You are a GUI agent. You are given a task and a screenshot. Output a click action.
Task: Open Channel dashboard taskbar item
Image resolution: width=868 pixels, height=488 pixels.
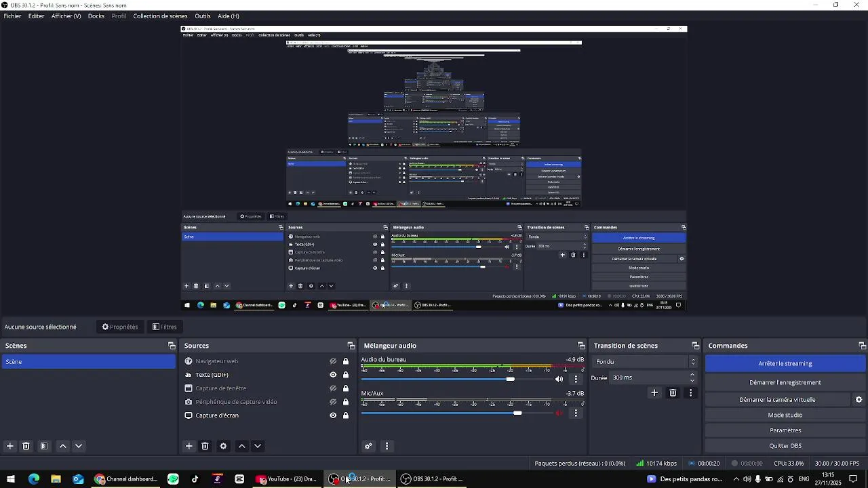point(126,479)
